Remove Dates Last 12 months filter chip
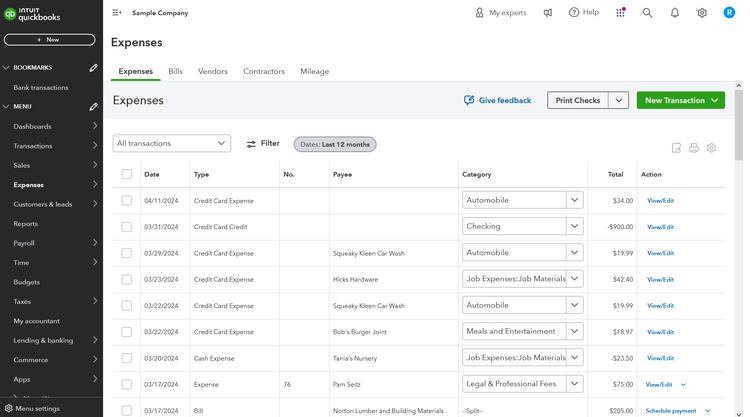 tap(335, 144)
